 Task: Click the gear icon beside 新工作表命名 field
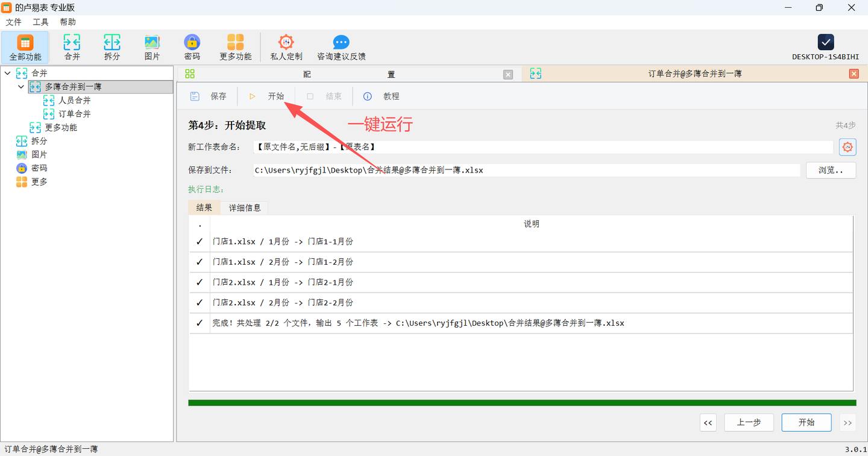point(848,147)
